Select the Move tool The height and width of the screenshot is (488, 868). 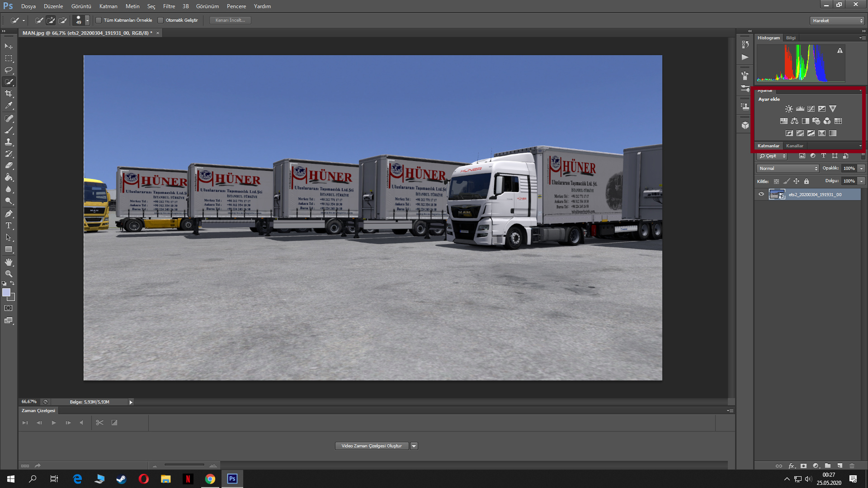[9, 47]
